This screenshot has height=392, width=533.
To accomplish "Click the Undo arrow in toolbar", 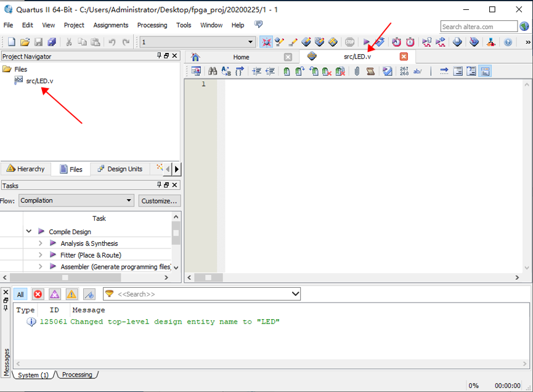I will [112, 42].
